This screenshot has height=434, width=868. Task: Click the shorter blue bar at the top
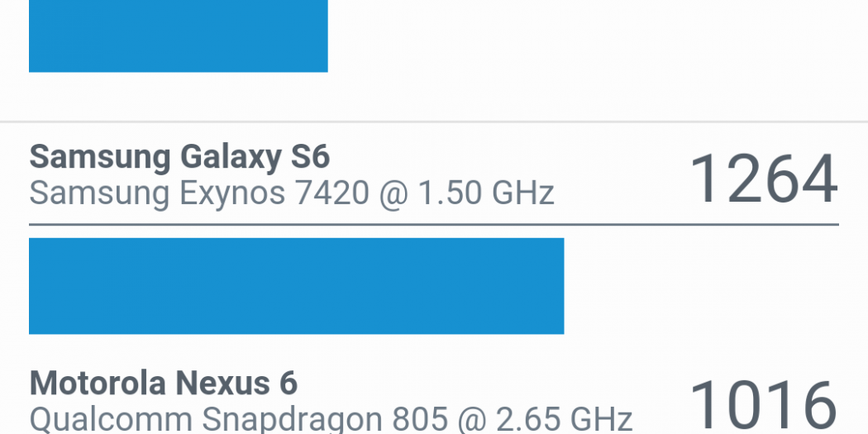coord(178,36)
